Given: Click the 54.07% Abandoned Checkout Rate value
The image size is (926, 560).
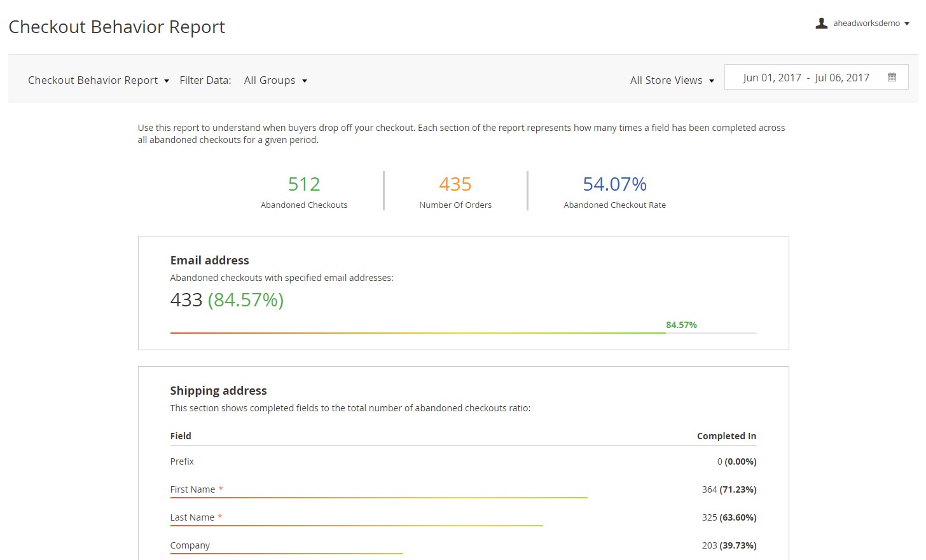Looking at the screenshot, I should pyautogui.click(x=614, y=184).
